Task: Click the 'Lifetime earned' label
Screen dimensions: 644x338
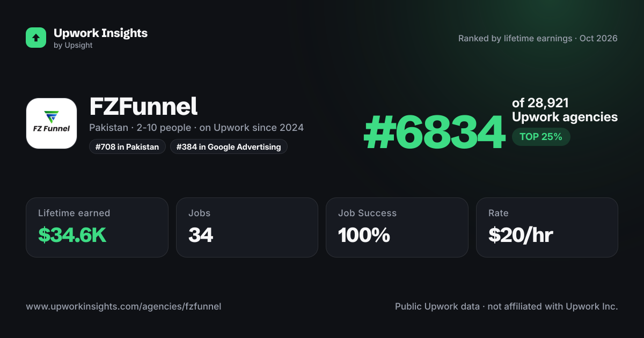Action: [x=74, y=213]
